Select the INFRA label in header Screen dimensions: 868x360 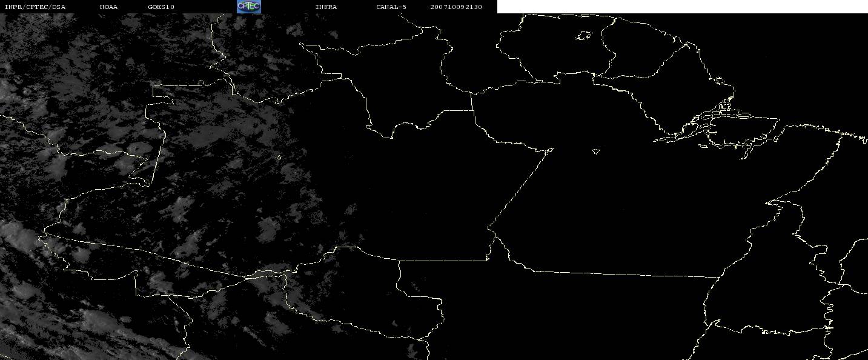point(326,7)
